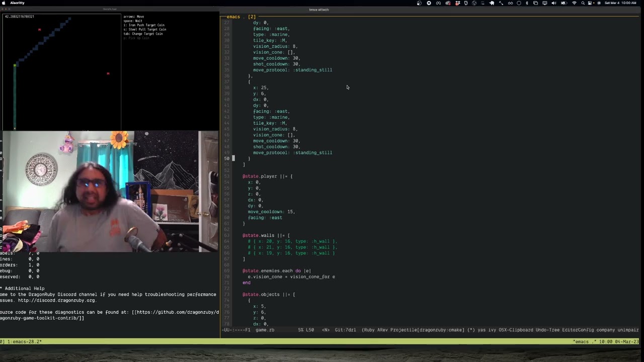The width and height of the screenshot is (644, 362).
Task: Click the 'L50' line indicator in modeline
Action: [310, 330]
